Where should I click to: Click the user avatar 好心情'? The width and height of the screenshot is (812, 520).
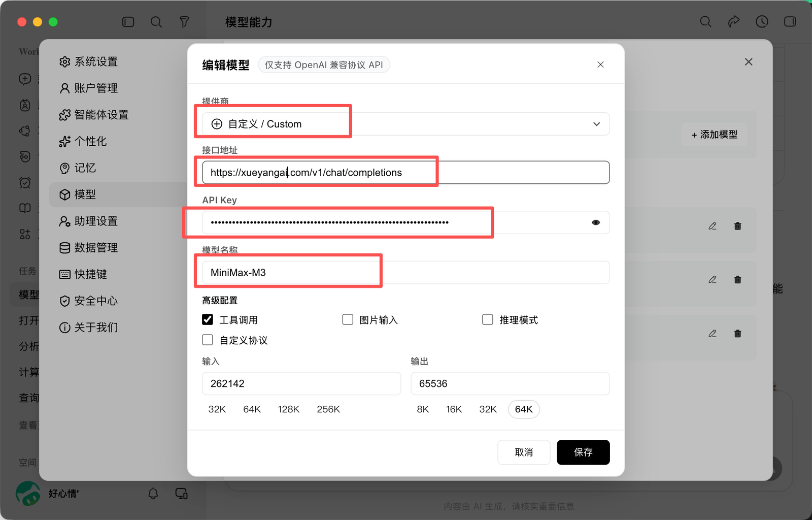(28, 494)
